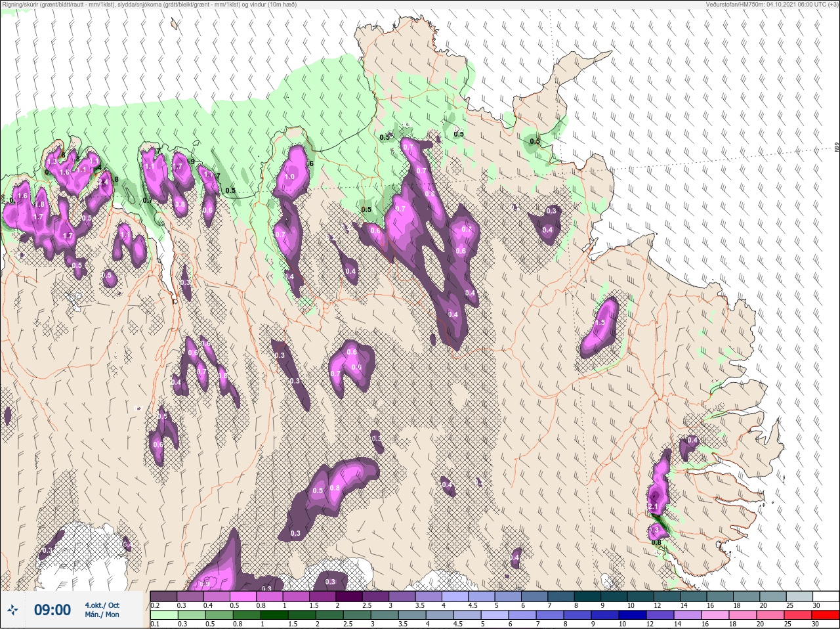Pick the upper legend swatch between 4 and 4.5
The image size is (840, 629).
click(x=455, y=596)
